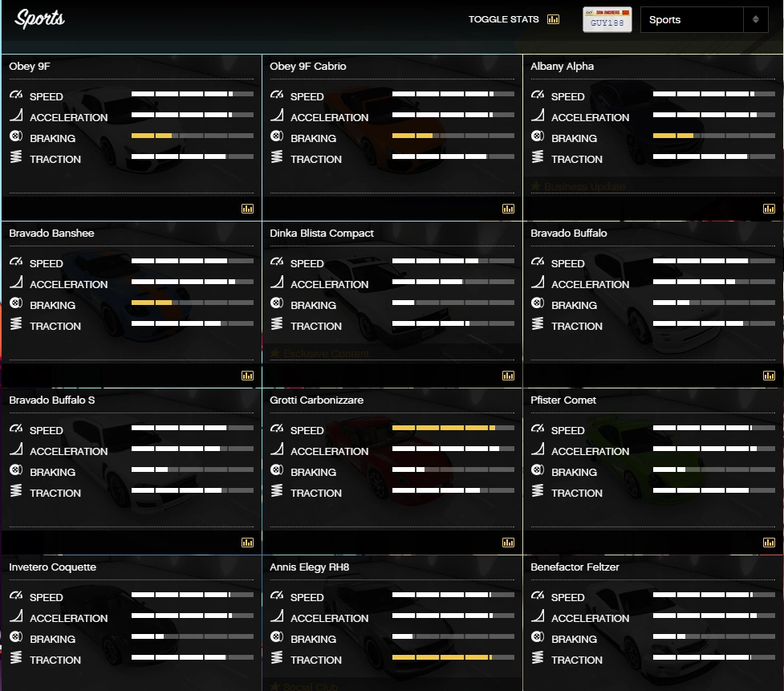This screenshot has width=784, height=691.
Task: Click the Sports page title
Action: 39,19
